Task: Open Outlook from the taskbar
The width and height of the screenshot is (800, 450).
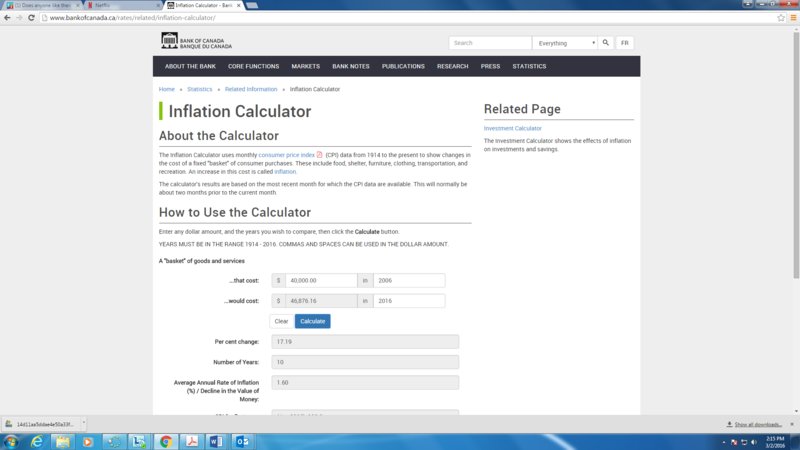Action: point(242,441)
